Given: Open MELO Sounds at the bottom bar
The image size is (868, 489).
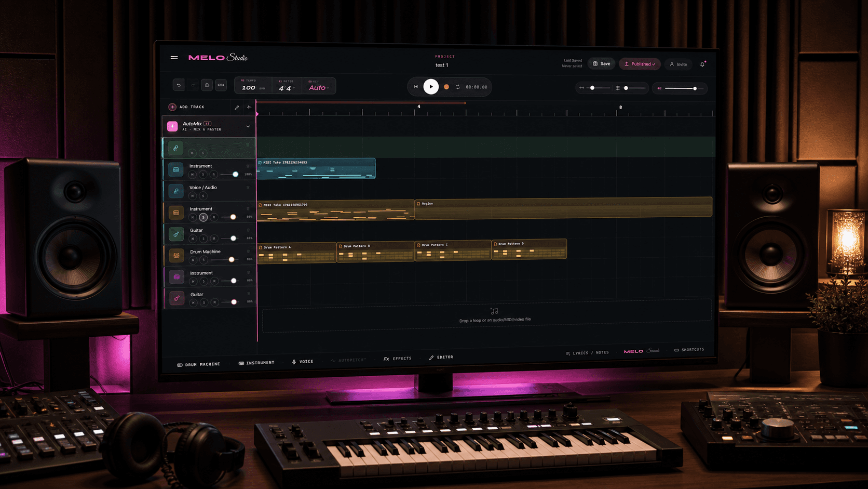Looking at the screenshot, I should tap(642, 351).
